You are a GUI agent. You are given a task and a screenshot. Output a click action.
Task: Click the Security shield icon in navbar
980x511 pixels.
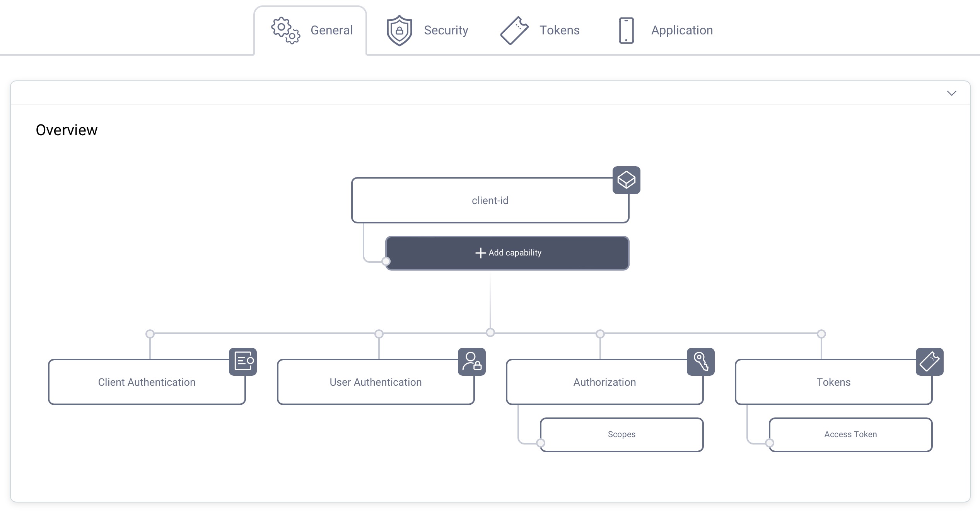click(399, 29)
